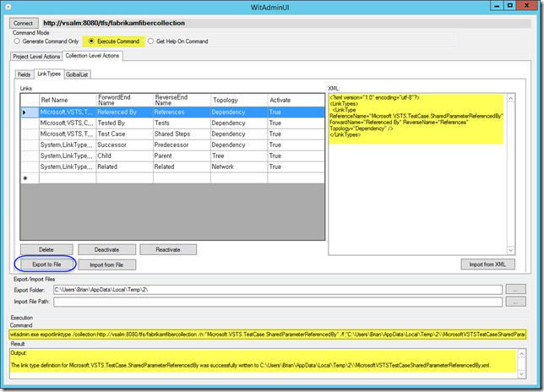The image size is (544, 392).
Task: Click browse button beside Import File Path
Action: click(x=515, y=302)
